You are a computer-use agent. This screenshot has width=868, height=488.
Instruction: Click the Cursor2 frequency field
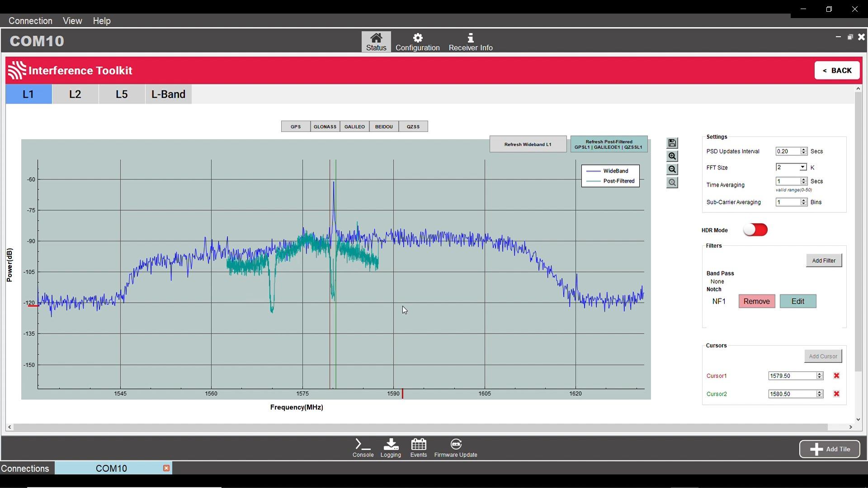(x=792, y=394)
